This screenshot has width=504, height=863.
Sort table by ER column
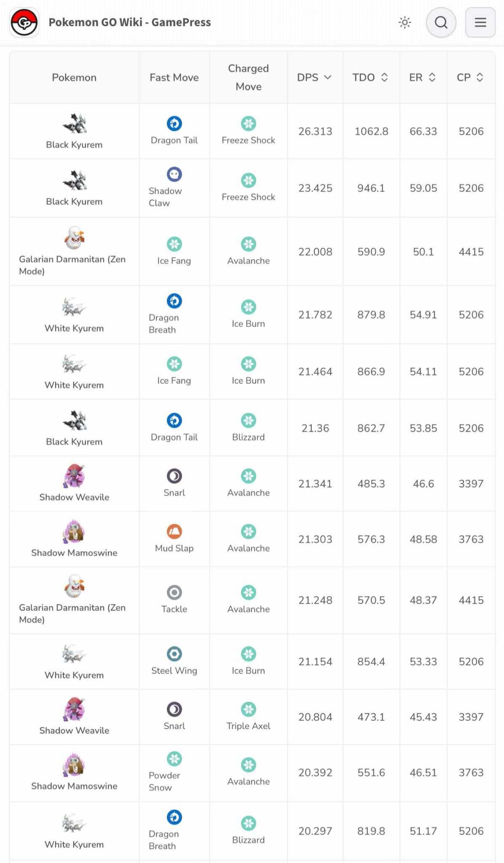click(423, 78)
